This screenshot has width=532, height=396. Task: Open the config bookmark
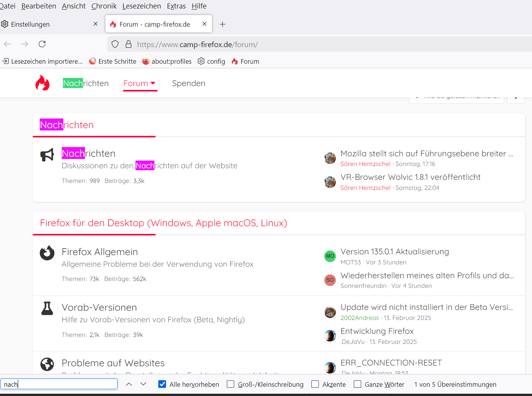211,61
